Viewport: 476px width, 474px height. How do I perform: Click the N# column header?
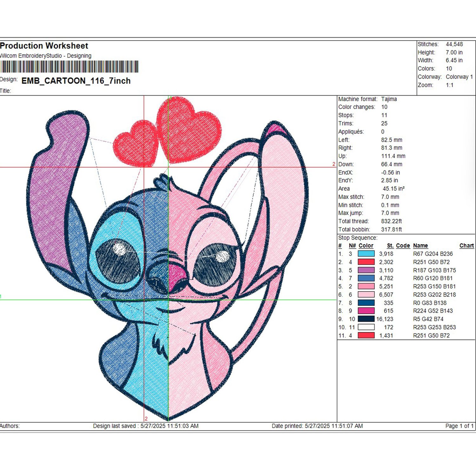[x=352, y=246]
